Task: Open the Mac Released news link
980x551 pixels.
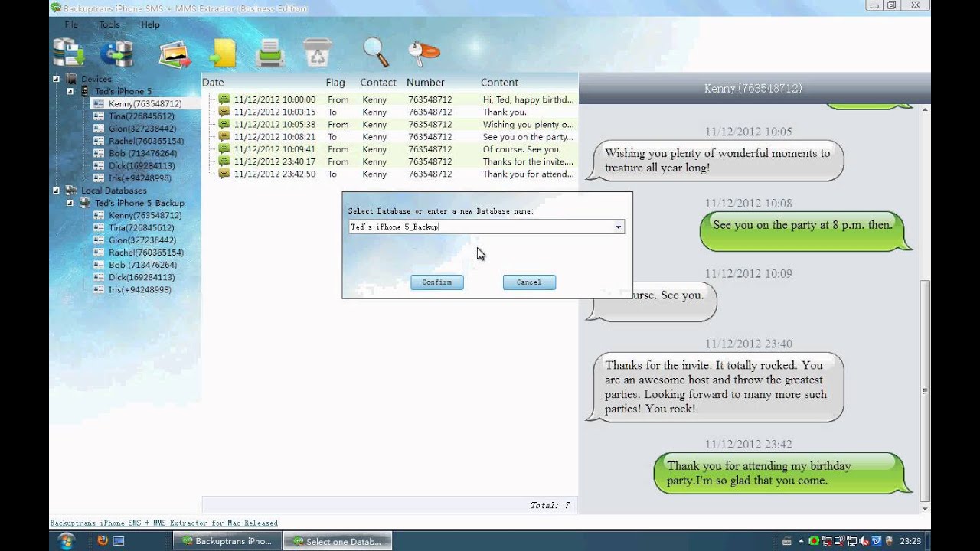Action: tap(164, 523)
